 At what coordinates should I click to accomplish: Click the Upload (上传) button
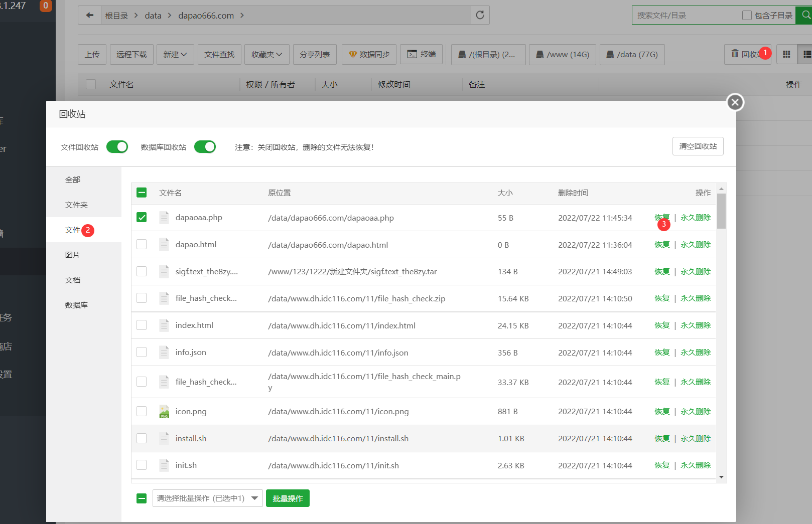92,54
